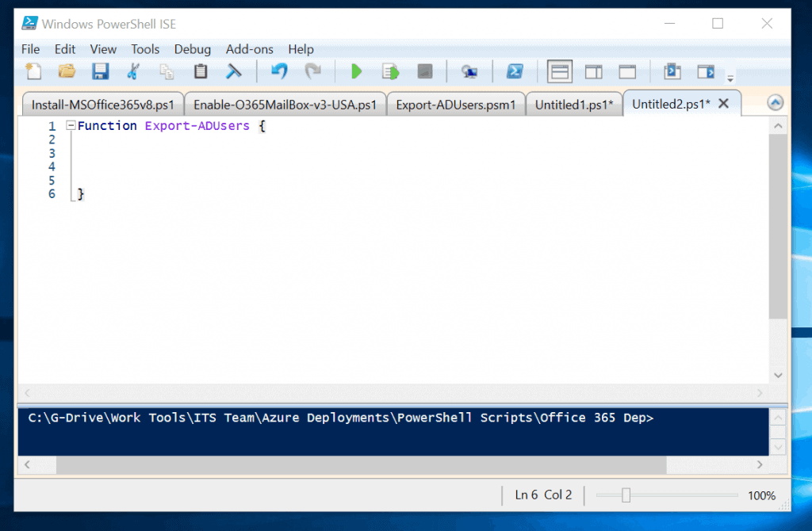Run the script with the green Run icon
Viewport: 812px width, 531px height.
(x=355, y=71)
